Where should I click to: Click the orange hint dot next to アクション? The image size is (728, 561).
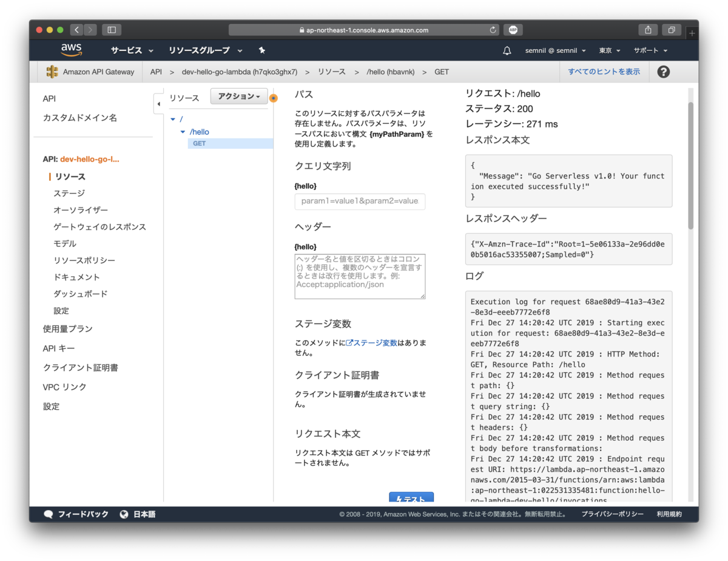point(274,98)
